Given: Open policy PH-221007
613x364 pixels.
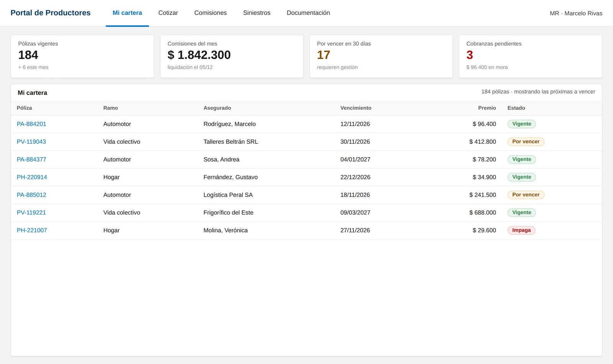Looking at the screenshot, I should coord(32,230).
